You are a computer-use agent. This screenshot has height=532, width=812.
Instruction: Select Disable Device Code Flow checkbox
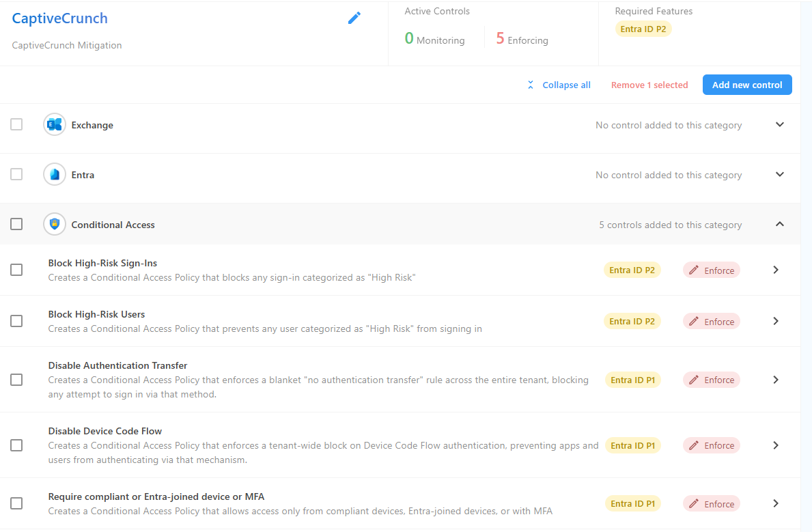[16, 445]
